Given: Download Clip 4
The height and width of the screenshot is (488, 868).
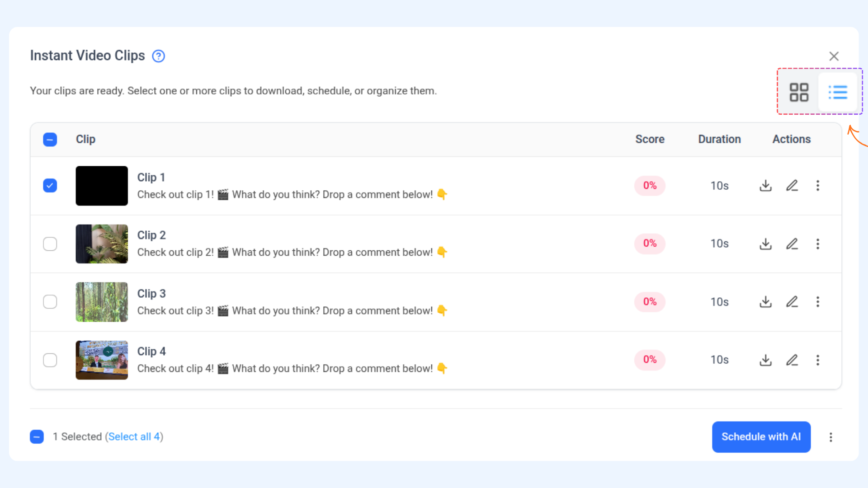Looking at the screenshot, I should (x=765, y=360).
